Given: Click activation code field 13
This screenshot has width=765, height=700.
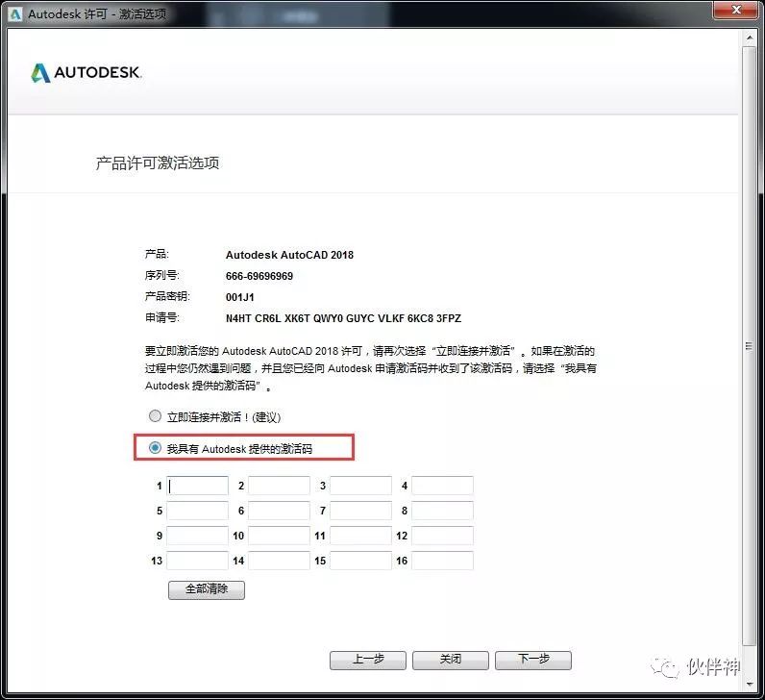Looking at the screenshot, I should pyautogui.click(x=198, y=561).
